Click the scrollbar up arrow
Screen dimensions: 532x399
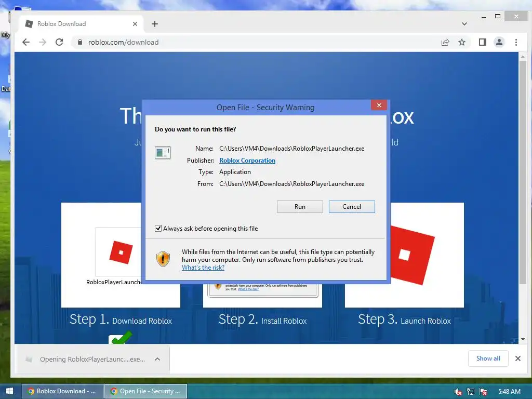[x=523, y=56]
